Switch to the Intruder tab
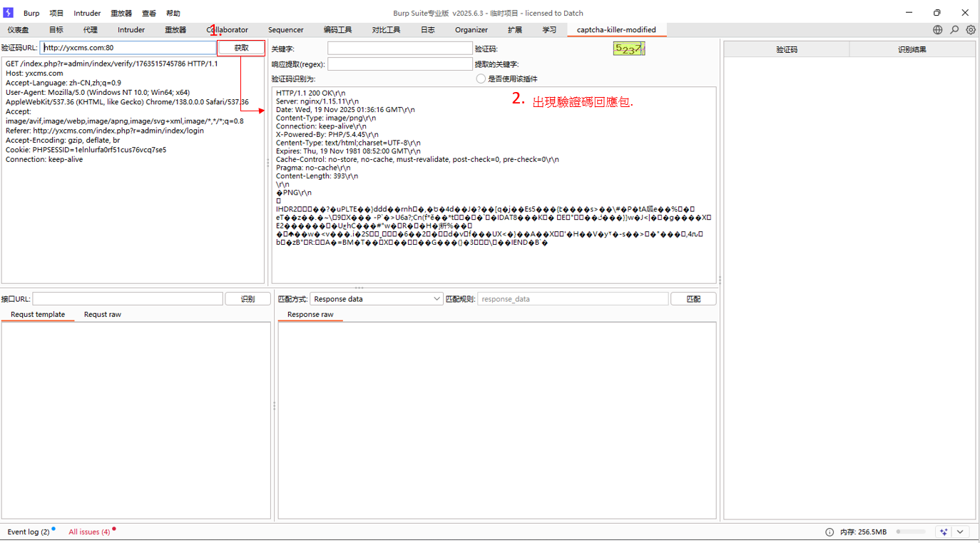Image resolution: width=980 pixels, height=543 pixels. tap(131, 30)
